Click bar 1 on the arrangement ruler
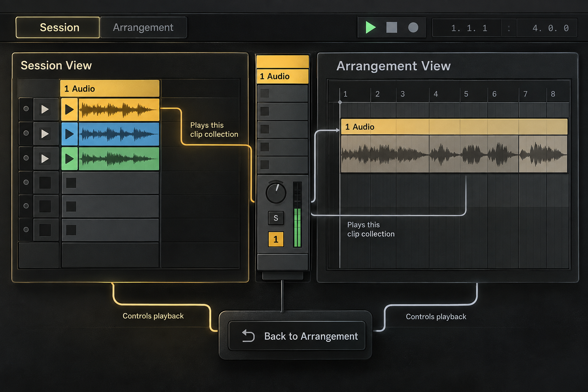Image resolution: width=588 pixels, height=392 pixels. point(345,94)
